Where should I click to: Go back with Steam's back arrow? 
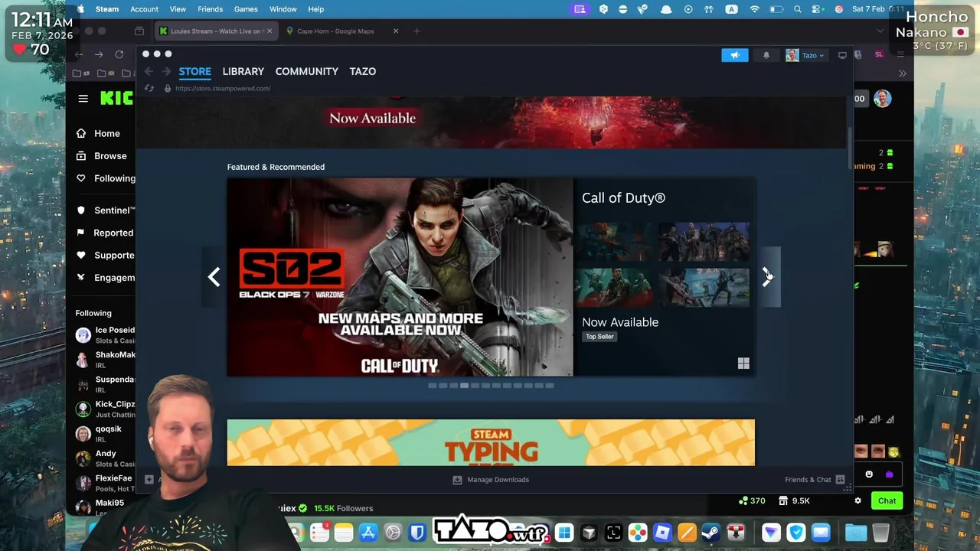point(149,71)
